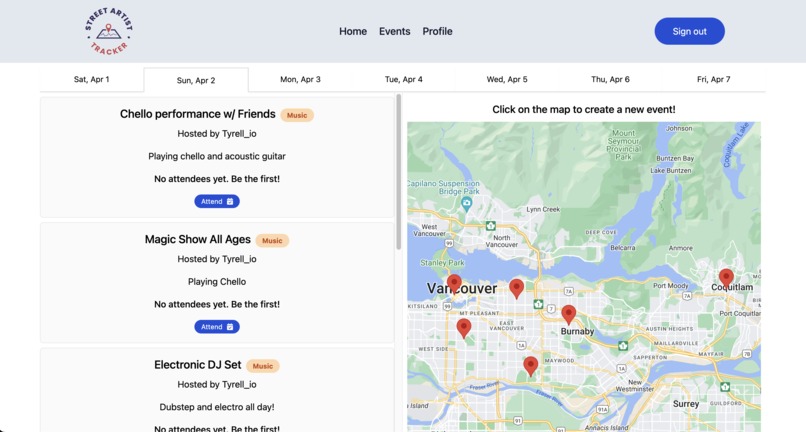Click the green marker west of Burnaby
This screenshot has height=432, width=806.
click(538, 304)
